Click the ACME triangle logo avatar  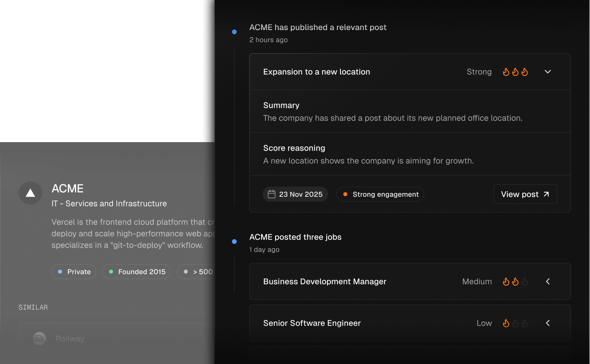point(30,193)
